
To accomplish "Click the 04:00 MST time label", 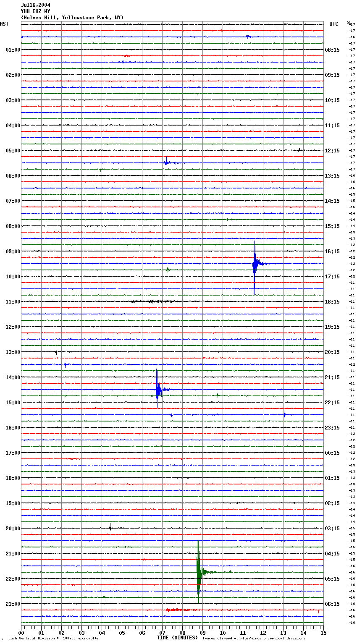I will click(x=13, y=126).
